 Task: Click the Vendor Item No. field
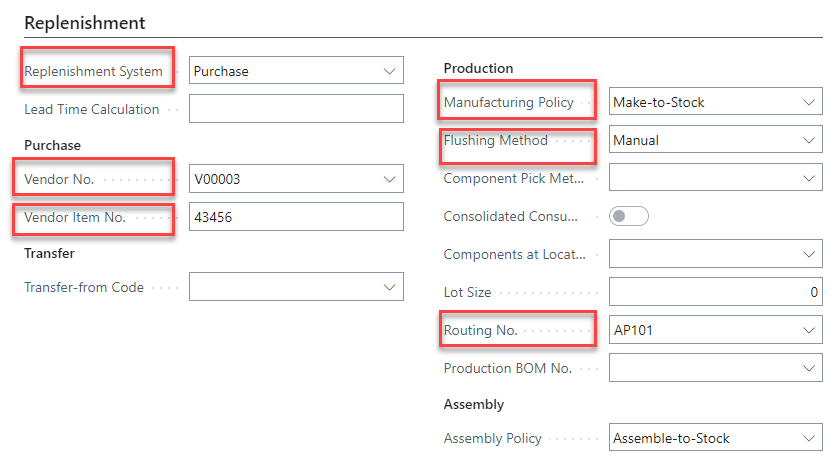pos(296,217)
